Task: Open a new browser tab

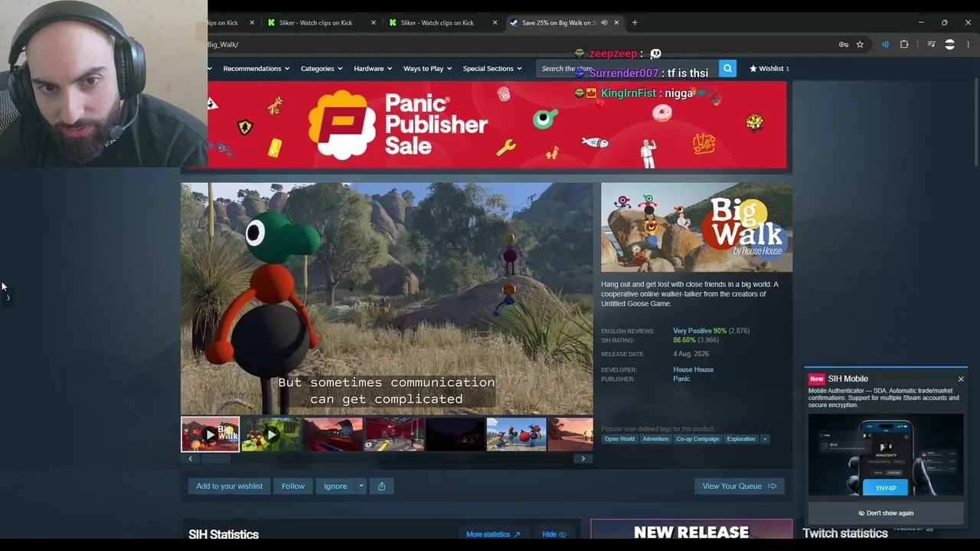Action: 635,23
